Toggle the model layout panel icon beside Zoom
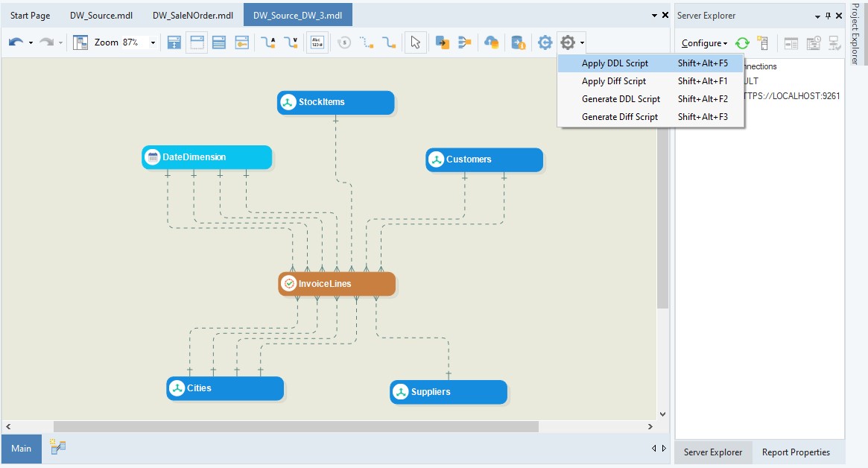The height and width of the screenshot is (468, 868). pos(80,43)
